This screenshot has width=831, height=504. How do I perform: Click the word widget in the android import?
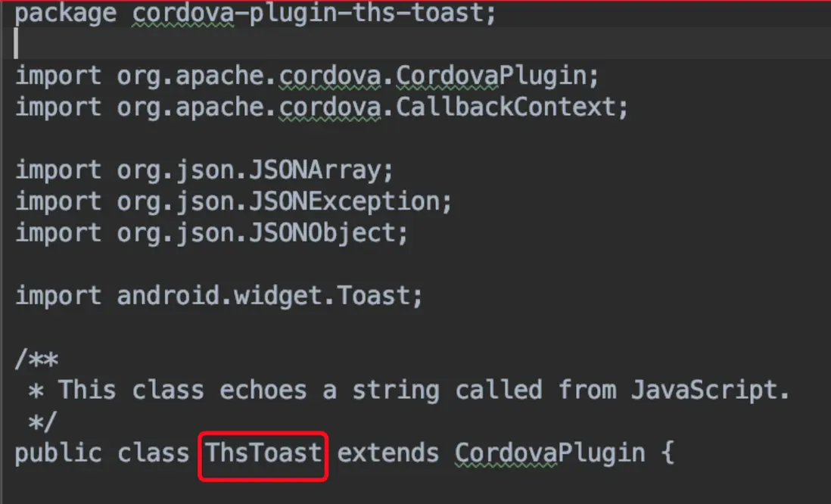pyautogui.click(x=278, y=296)
